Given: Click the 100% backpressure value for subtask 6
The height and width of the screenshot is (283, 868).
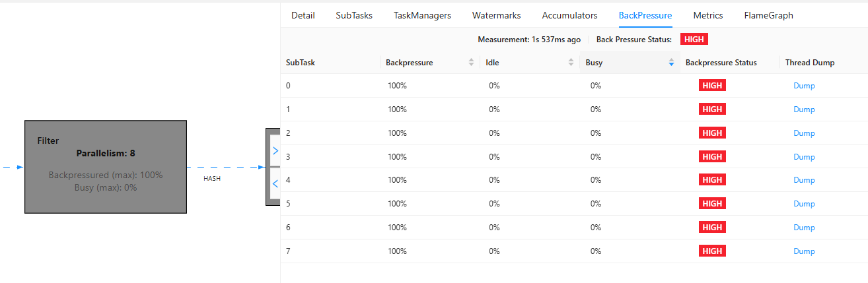Looking at the screenshot, I should point(397,228).
